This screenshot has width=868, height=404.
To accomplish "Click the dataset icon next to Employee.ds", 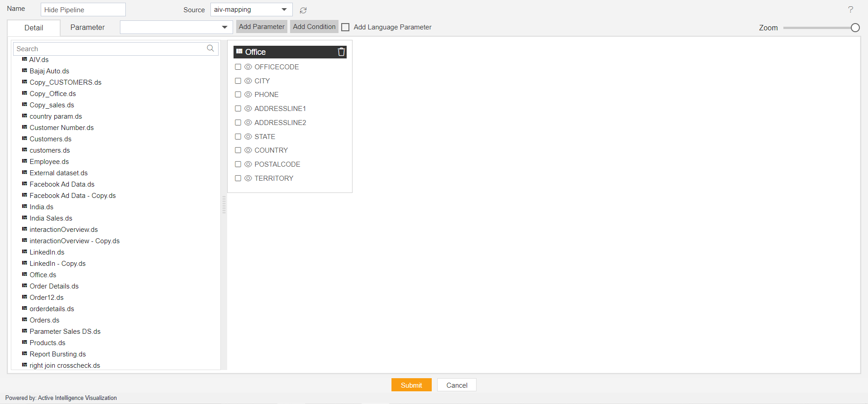I will pyautogui.click(x=24, y=161).
